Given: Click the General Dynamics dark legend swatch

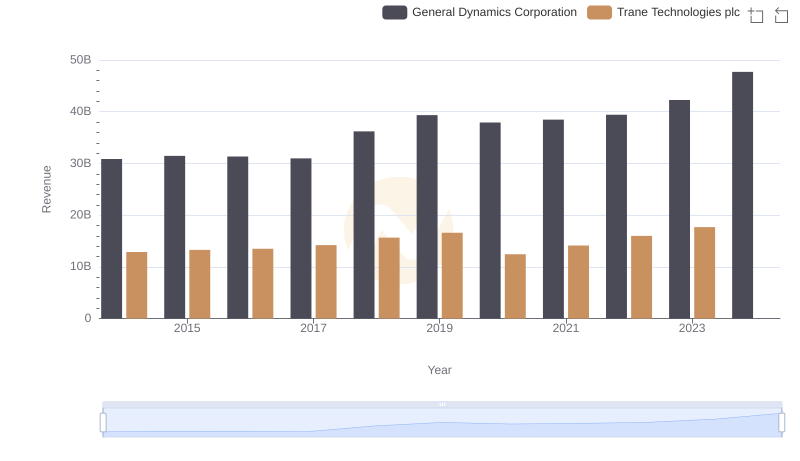Looking at the screenshot, I should (394, 12).
